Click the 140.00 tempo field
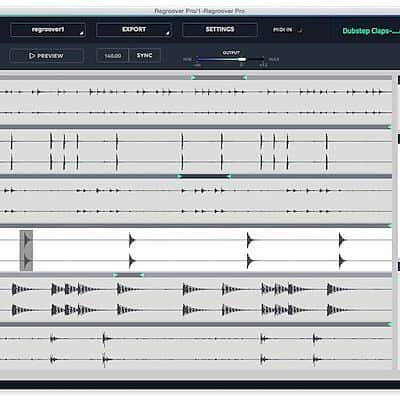 coord(113,56)
